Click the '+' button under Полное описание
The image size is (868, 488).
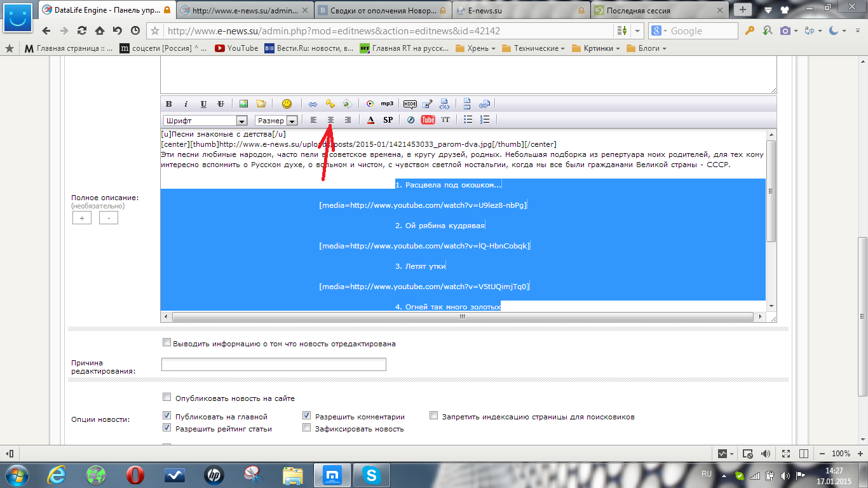(82, 218)
